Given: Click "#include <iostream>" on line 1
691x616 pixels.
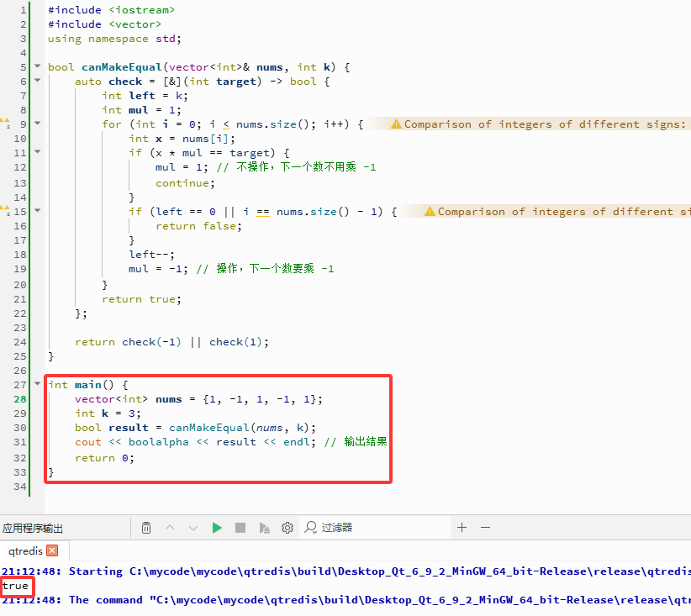Looking at the screenshot, I should point(111,10).
